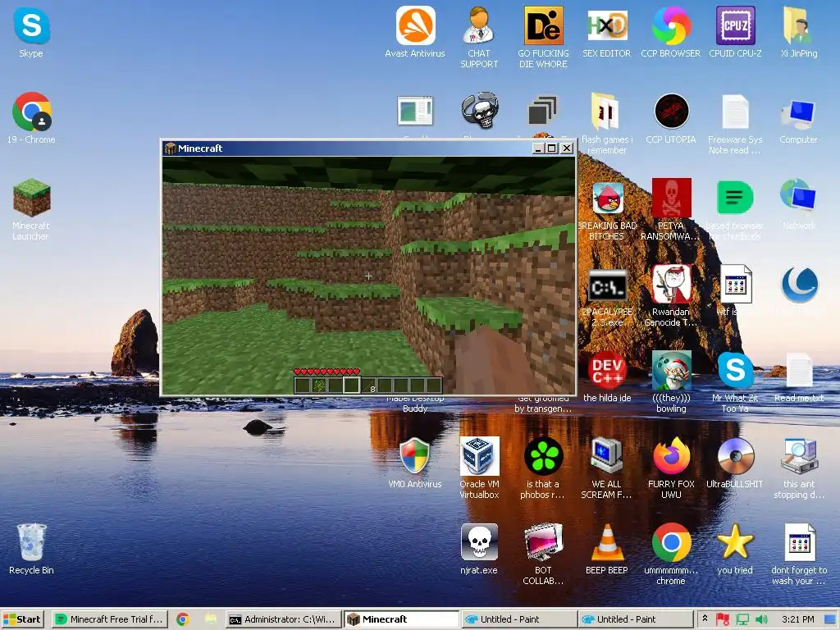Select the CCP BROWSER icon
This screenshot has height=630, width=840.
[x=671, y=25]
